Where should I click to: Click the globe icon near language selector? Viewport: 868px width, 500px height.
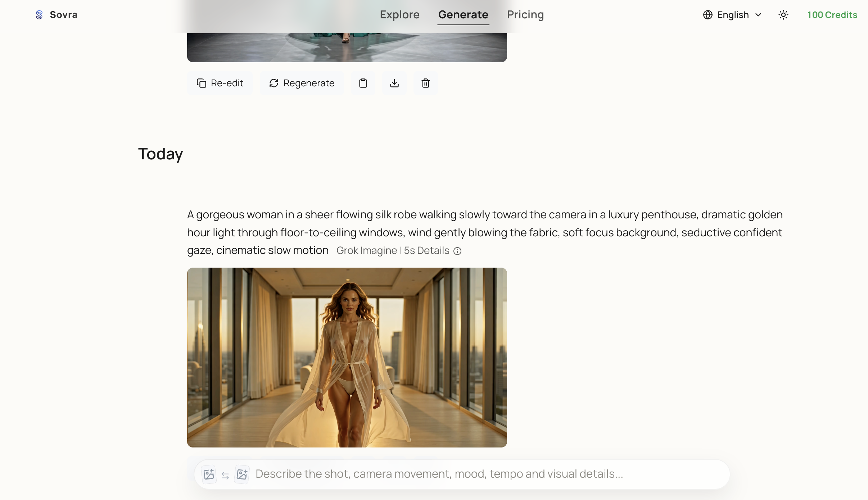coord(707,14)
